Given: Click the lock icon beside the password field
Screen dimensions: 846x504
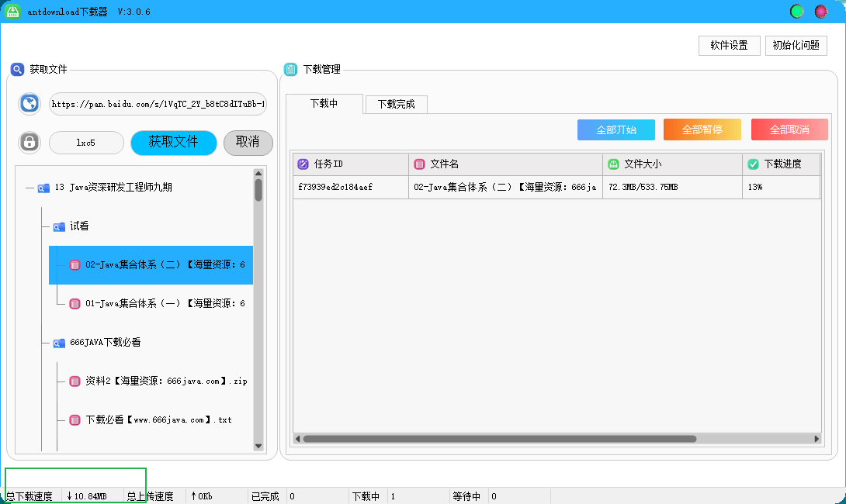Looking at the screenshot, I should tap(29, 142).
